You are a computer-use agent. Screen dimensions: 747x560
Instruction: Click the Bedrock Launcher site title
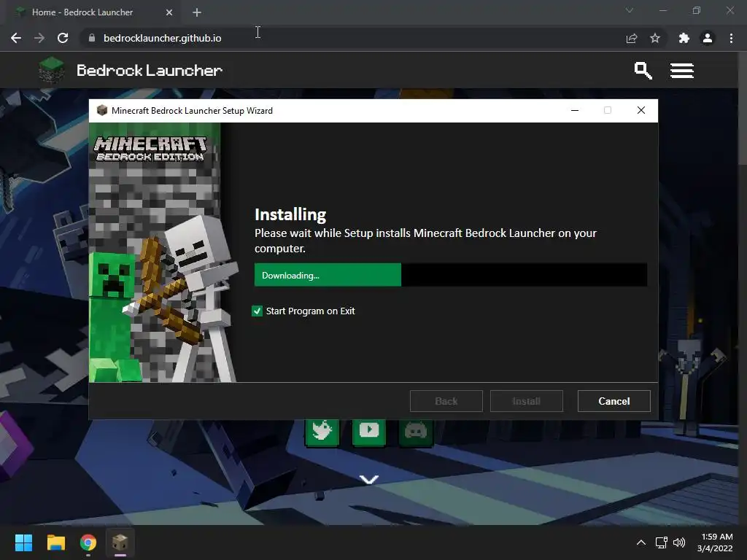coord(150,71)
